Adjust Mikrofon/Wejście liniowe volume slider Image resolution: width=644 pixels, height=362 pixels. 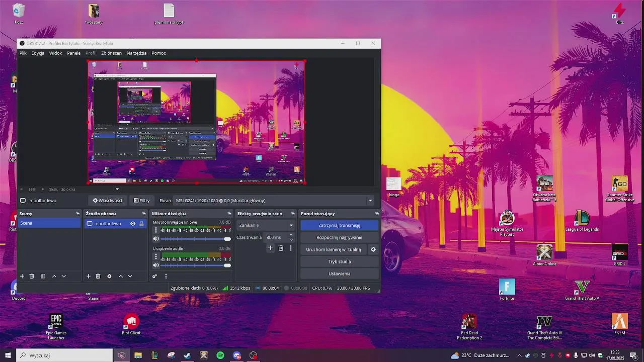point(195,239)
